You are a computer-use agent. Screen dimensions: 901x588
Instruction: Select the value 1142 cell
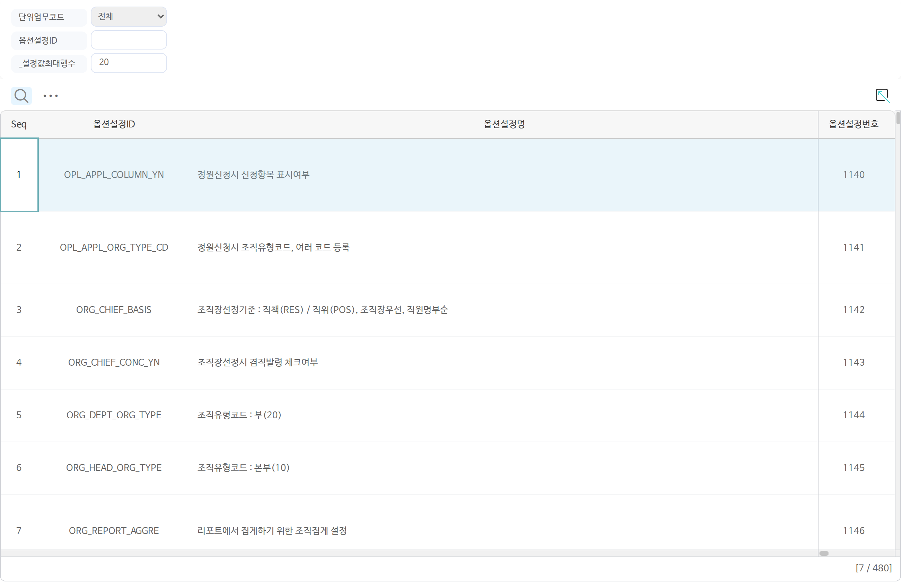pos(853,310)
